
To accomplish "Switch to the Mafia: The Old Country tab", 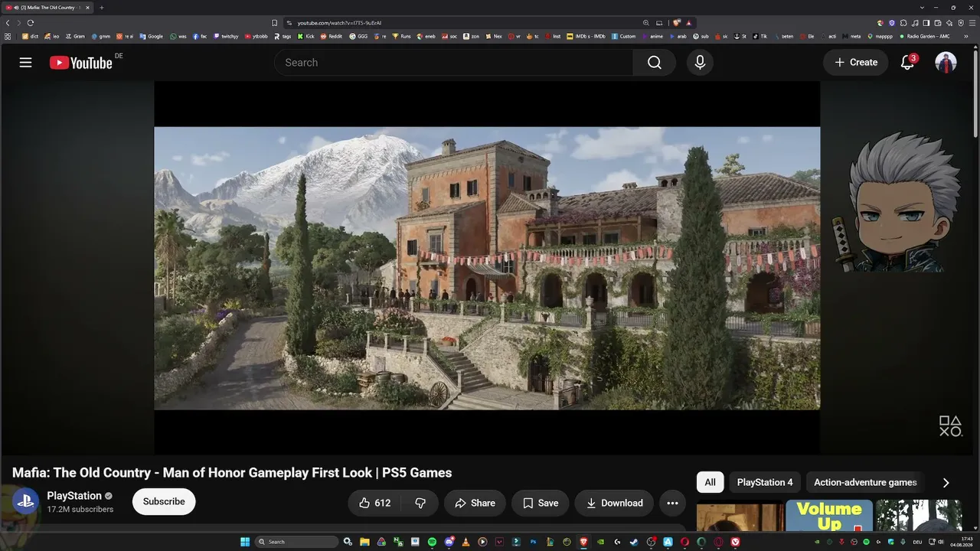I will click(x=49, y=8).
